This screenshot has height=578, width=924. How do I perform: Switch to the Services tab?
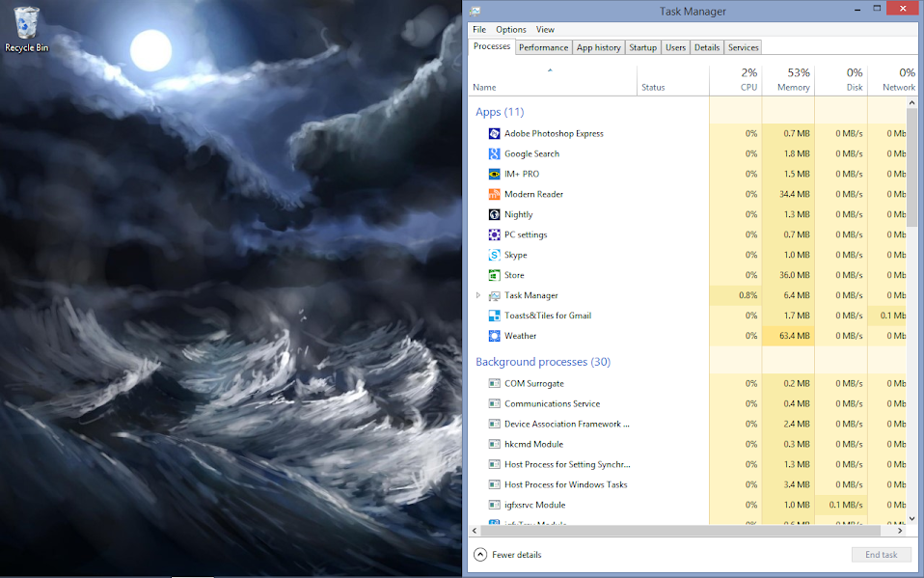[743, 48]
